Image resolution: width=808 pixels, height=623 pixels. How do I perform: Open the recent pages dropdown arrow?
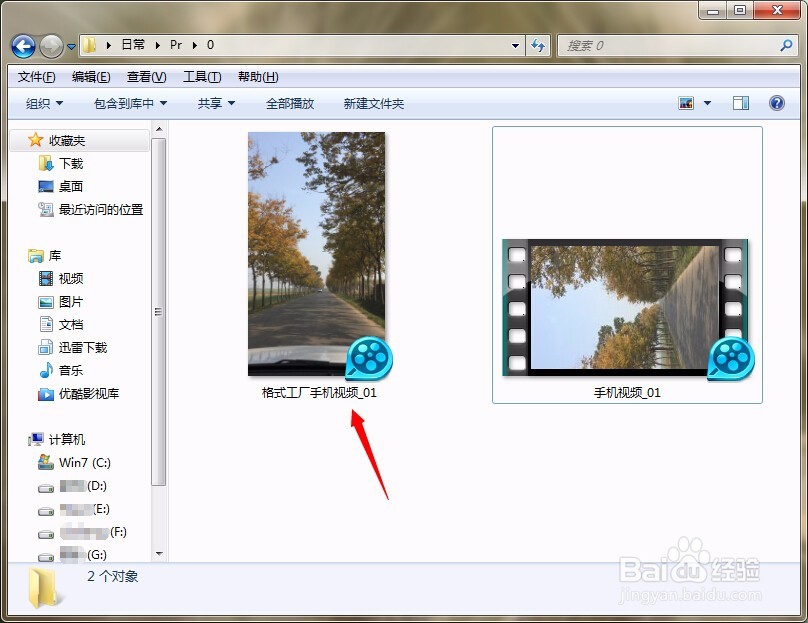tap(71, 46)
